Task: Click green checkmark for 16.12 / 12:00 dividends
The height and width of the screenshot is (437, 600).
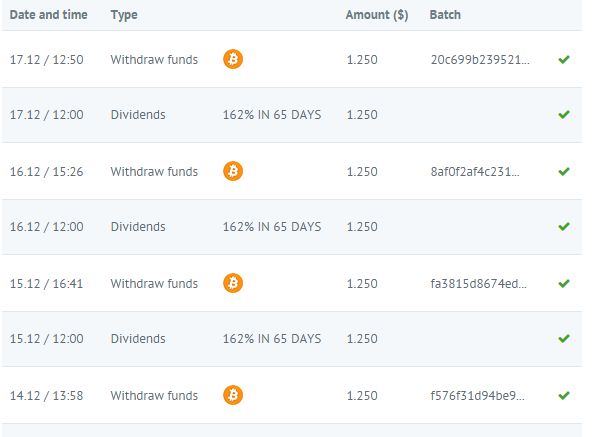Action: [x=564, y=227]
